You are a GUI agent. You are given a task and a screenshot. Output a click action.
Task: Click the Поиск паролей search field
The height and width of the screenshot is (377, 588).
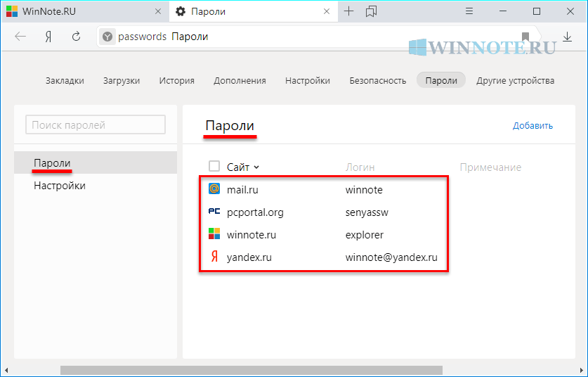point(96,125)
